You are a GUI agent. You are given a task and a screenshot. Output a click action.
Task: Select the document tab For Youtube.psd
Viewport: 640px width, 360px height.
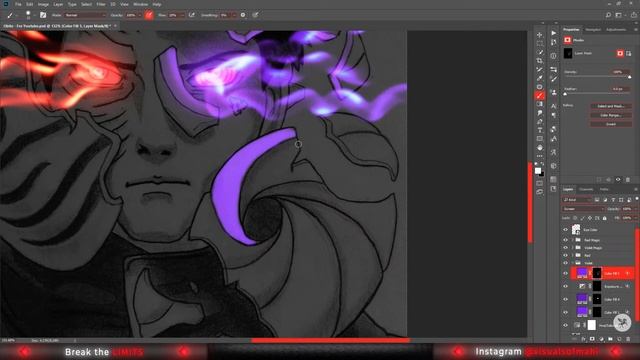pyautogui.click(x=56, y=26)
